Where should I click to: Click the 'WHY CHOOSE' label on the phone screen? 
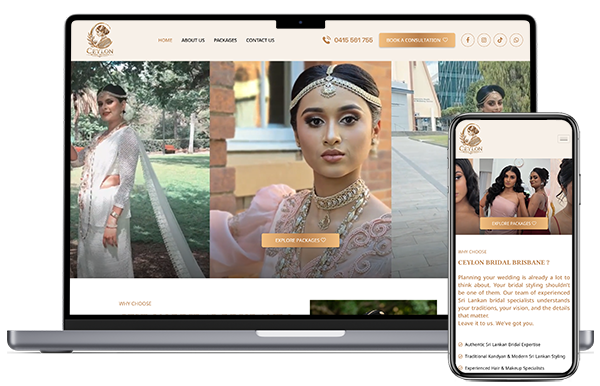click(472, 252)
